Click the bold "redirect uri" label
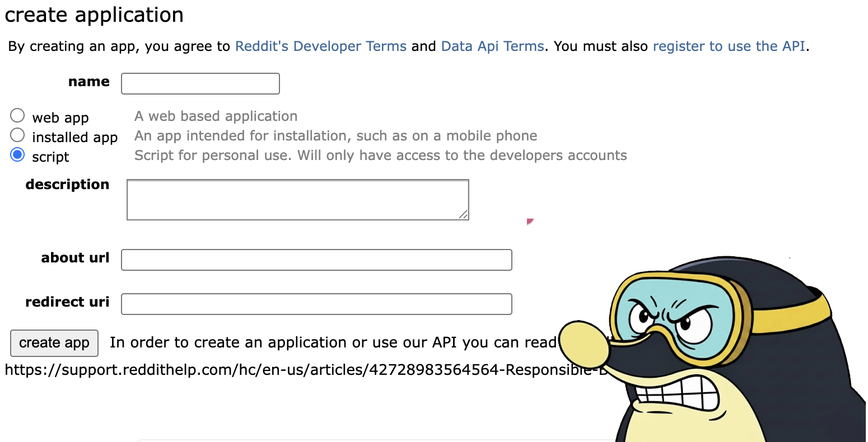The width and height of the screenshot is (868, 442). click(x=67, y=302)
